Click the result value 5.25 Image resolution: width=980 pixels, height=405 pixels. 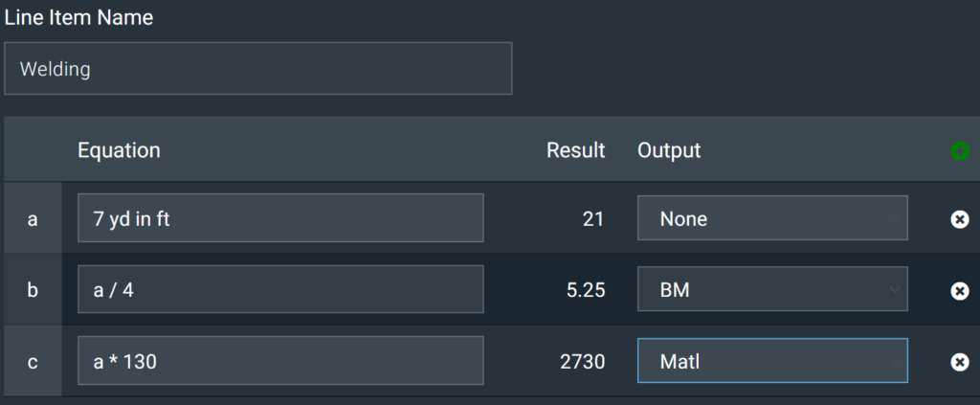pos(585,290)
